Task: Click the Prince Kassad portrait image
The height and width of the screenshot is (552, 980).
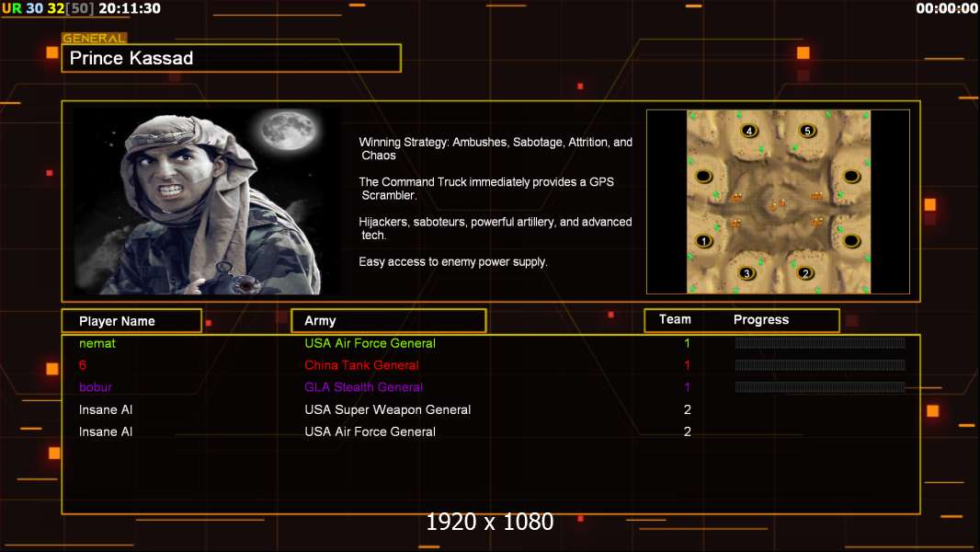Action: [x=207, y=201]
